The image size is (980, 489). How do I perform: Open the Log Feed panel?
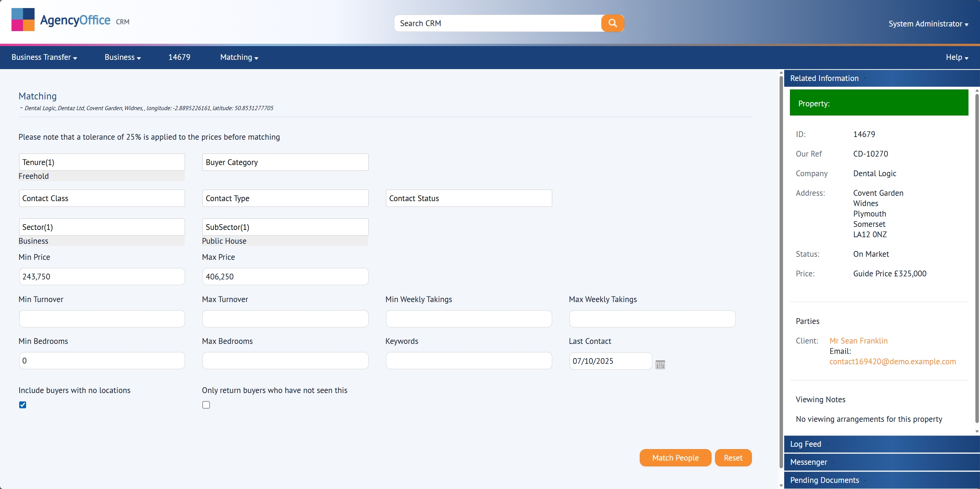pos(806,444)
